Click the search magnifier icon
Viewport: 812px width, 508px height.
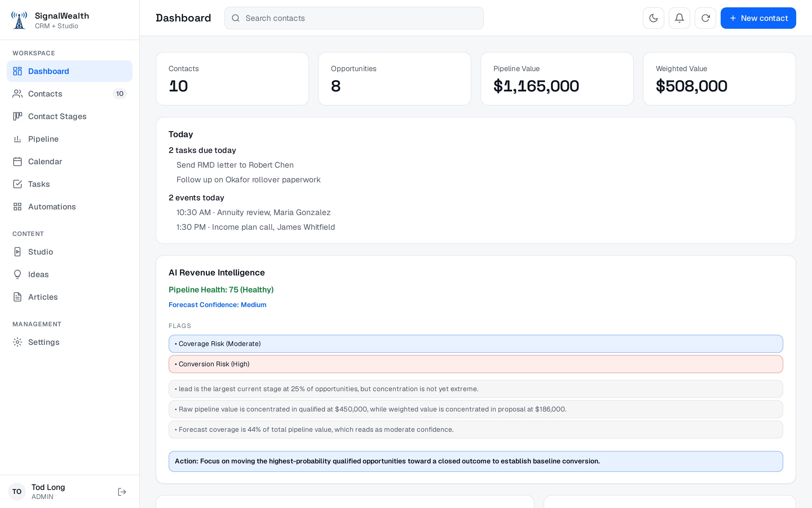235,18
